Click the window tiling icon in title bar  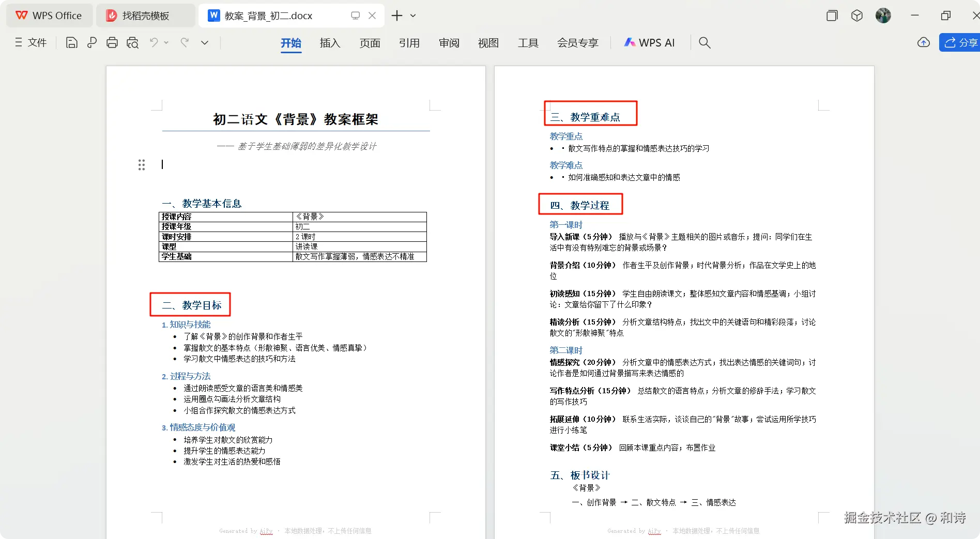pyautogui.click(x=832, y=16)
